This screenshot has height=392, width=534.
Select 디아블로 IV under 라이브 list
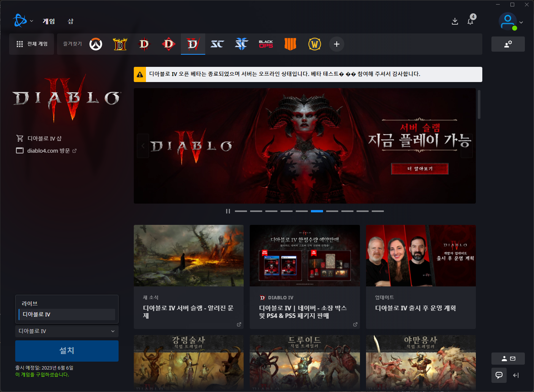(67, 315)
